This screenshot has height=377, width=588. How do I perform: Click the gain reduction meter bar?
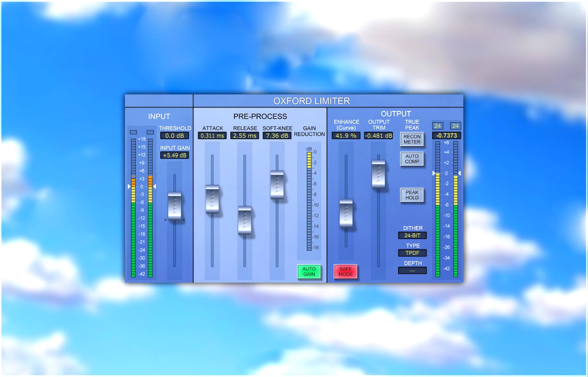point(309,201)
